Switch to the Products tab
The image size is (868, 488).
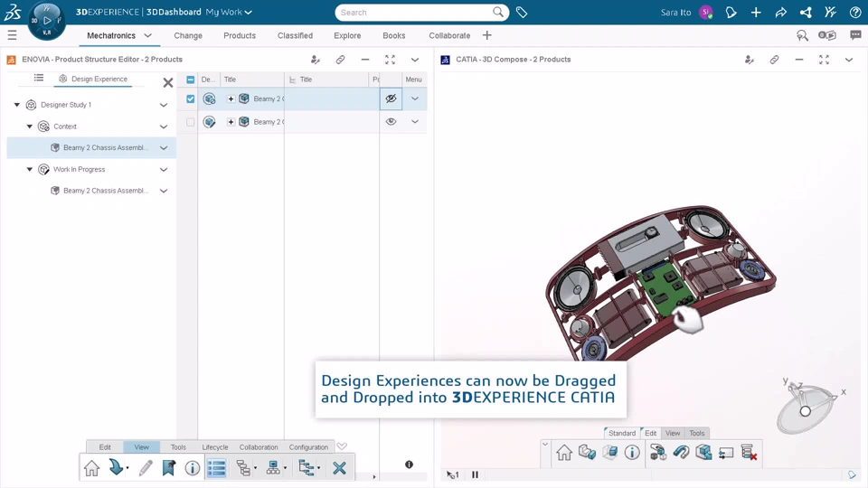[x=240, y=35]
